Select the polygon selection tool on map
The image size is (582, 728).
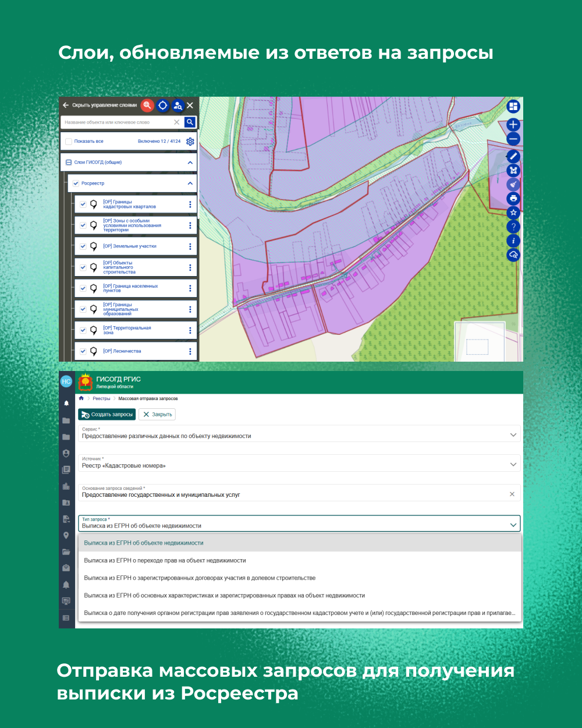click(x=513, y=170)
